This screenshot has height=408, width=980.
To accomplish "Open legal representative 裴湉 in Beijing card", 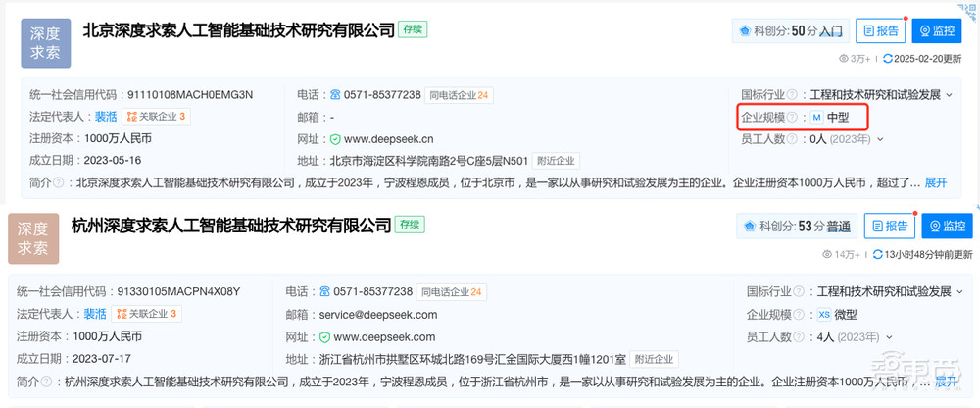I will (106, 117).
